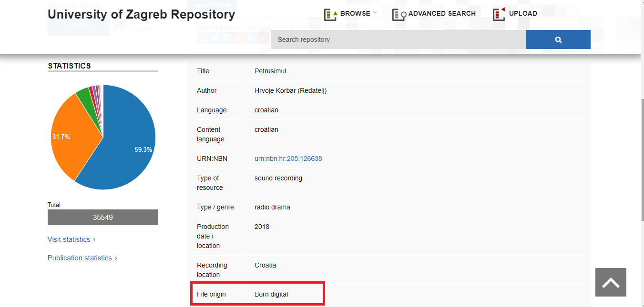Click the Advanced Search magnifier icon
This screenshot has height=307, width=644.
pos(399,14)
